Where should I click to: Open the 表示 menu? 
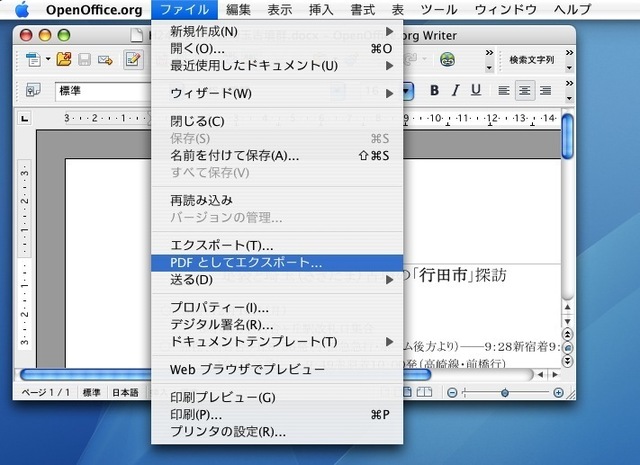[280, 9]
